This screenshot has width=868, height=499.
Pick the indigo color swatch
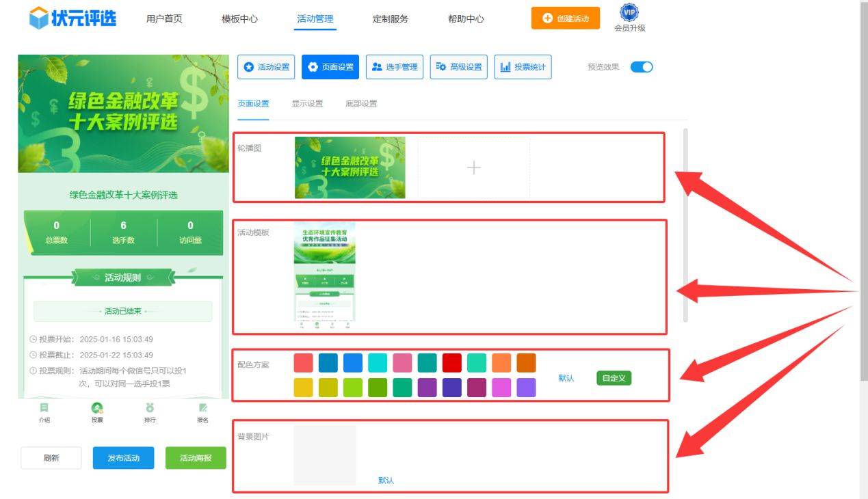coord(452,388)
